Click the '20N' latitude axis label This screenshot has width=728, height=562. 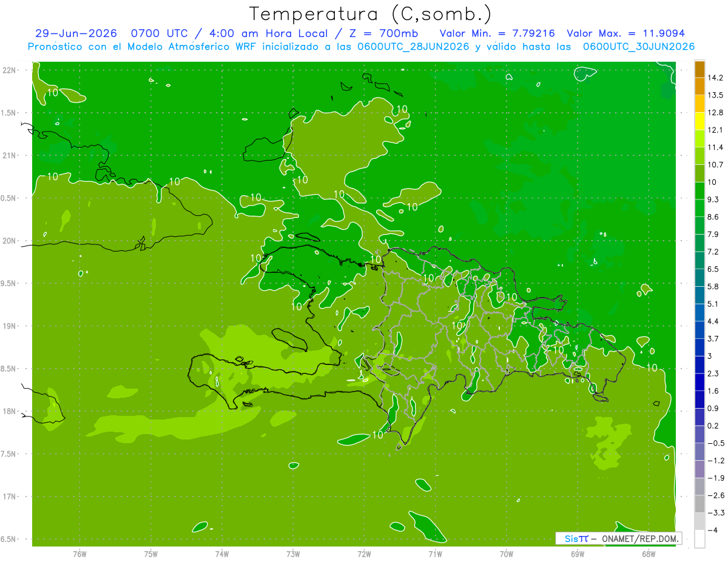(10, 241)
